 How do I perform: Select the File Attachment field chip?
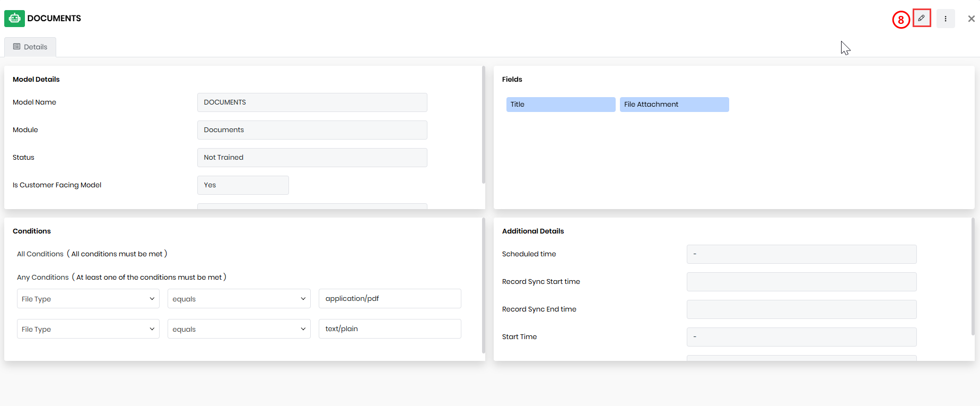click(x=674, y=105)
